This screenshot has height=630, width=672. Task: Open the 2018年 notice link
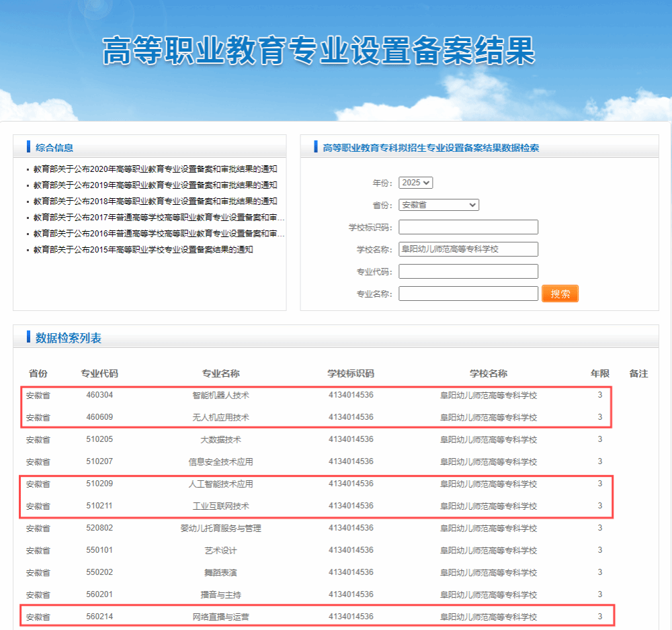(155, 201)
